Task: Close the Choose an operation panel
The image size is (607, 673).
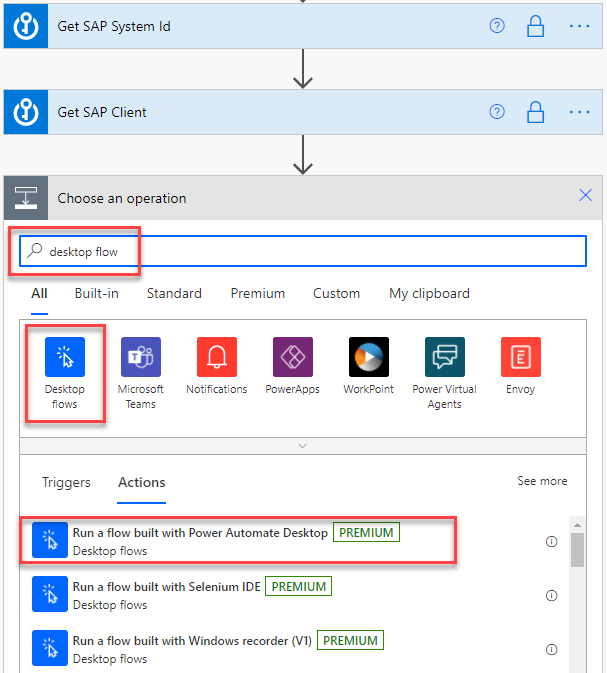Action: pos(586,195)
